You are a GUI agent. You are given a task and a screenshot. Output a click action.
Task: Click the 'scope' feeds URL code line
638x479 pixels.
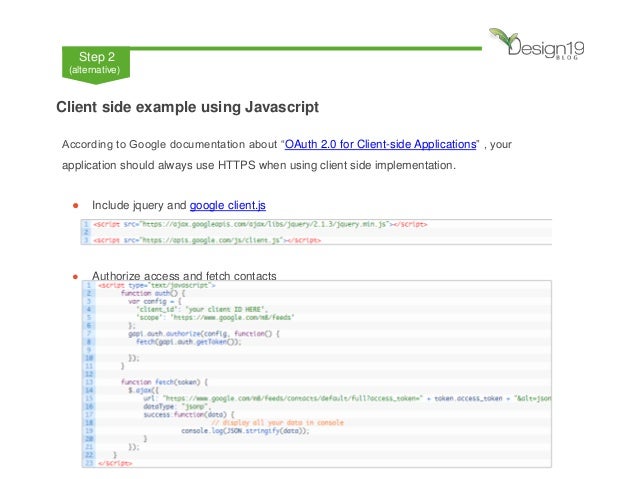click(215, 317)
